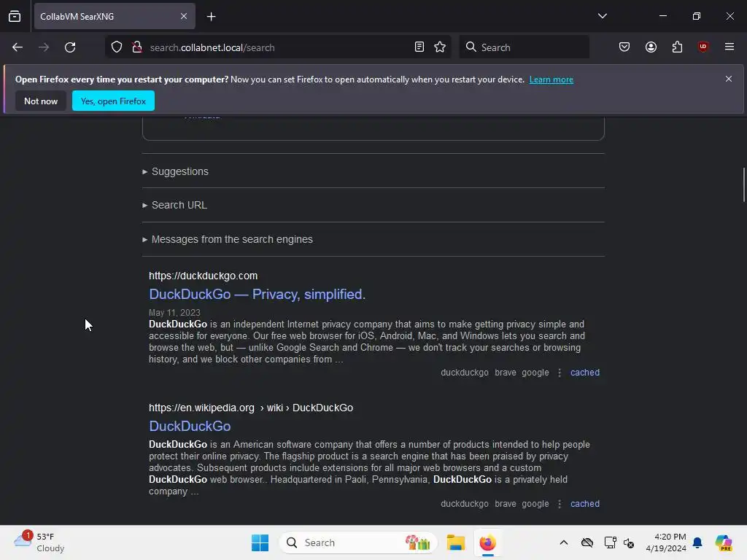Open more options dots for Wikipedia result
The image size is (747, 560).
560,504
